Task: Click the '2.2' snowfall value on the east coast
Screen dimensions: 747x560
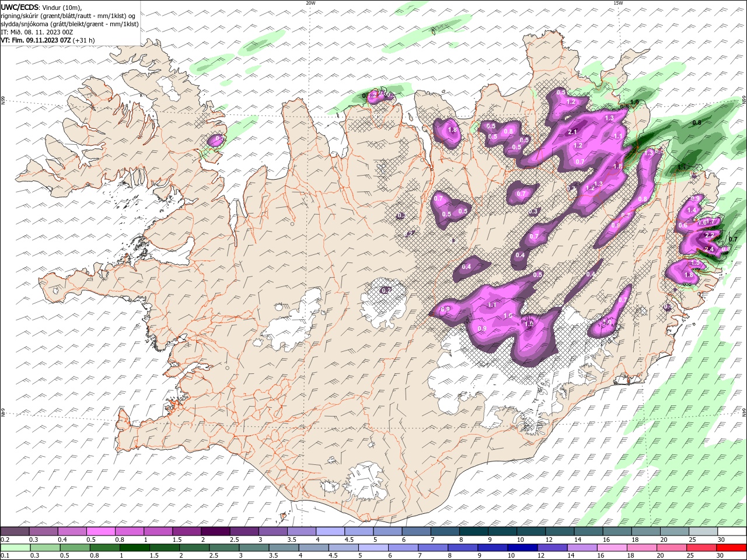Action: coord(710,235)
